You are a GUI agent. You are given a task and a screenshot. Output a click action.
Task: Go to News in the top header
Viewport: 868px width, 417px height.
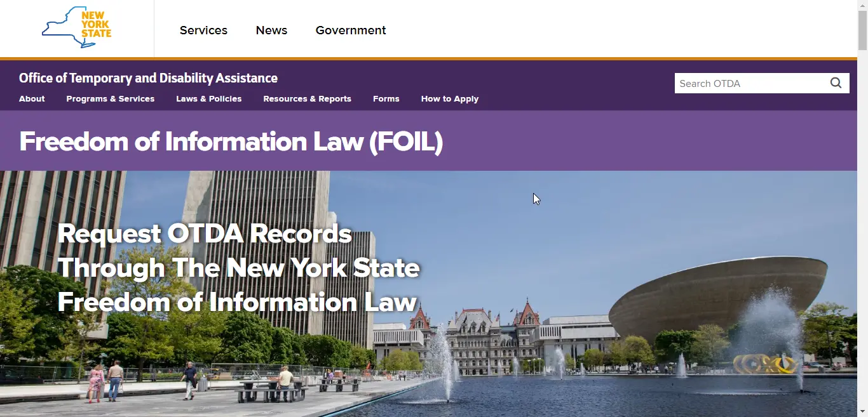(x=271, y=30)
